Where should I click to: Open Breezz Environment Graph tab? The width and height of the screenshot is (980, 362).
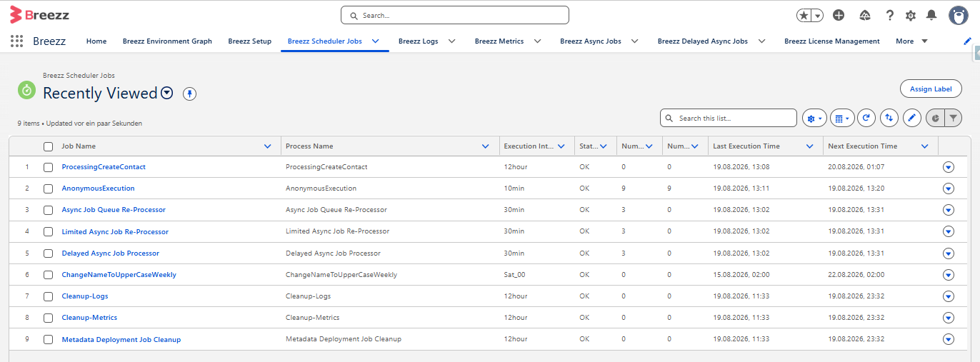coord(167,41)
